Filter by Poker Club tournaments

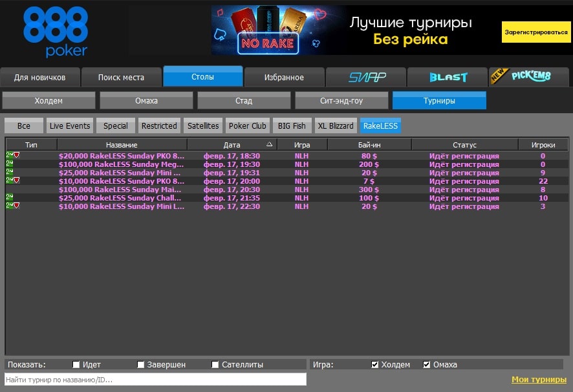(x=248, y=125)
